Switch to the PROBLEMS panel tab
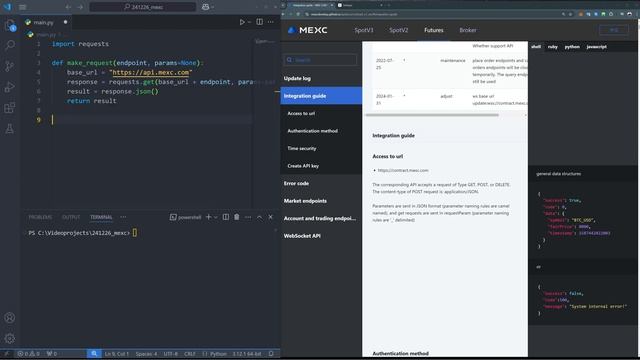Viewport: 640px width, 360px height. point(40,217)
